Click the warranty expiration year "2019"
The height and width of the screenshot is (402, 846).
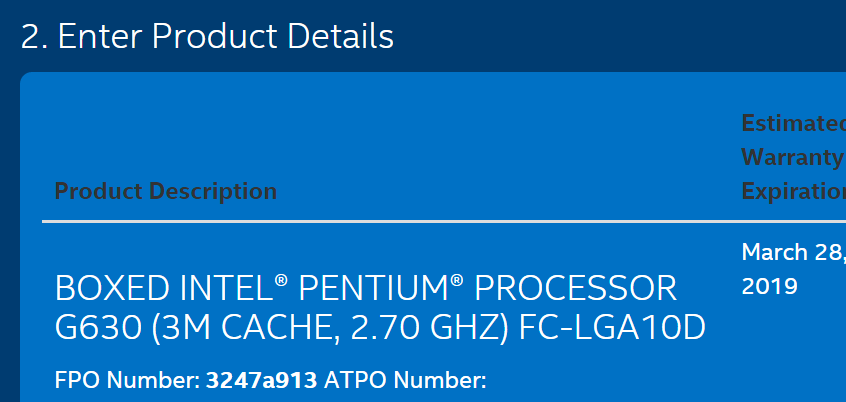point(769,286)
